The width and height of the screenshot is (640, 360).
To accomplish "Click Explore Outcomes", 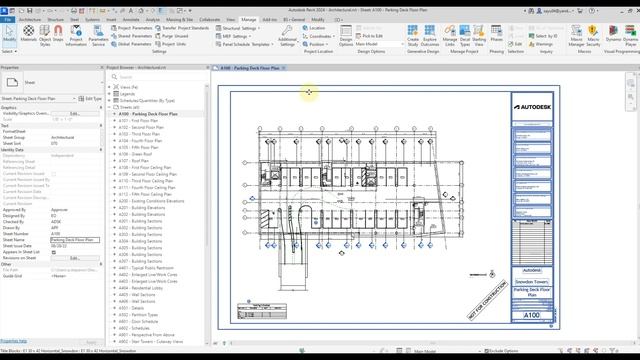I will pyautogui.click(x=430, y=35).
